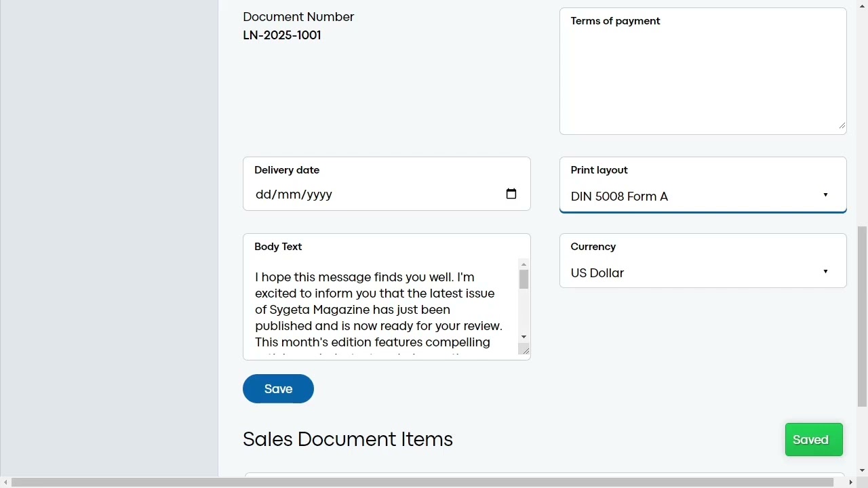
Task: Dismiss the green Saved notification
Action: [x=814, y=440]
